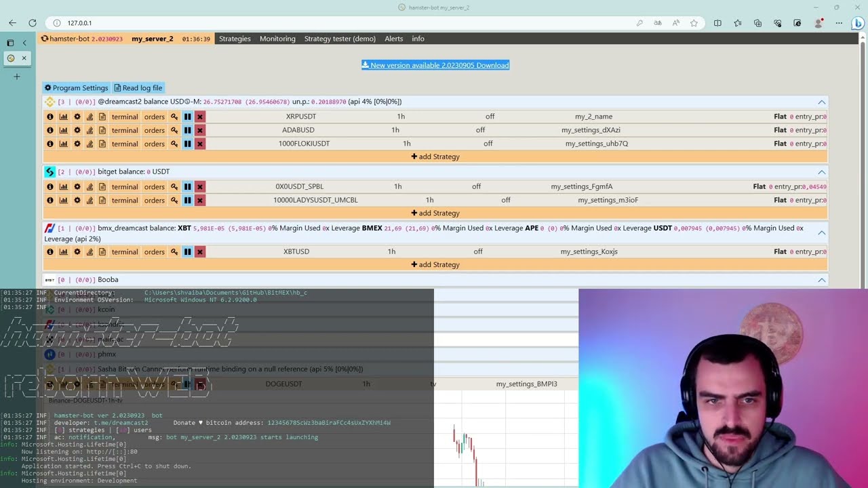Open the info menu item
This screenshot has width=868, height=488.
pyautogui.click(x=418, y=39)
